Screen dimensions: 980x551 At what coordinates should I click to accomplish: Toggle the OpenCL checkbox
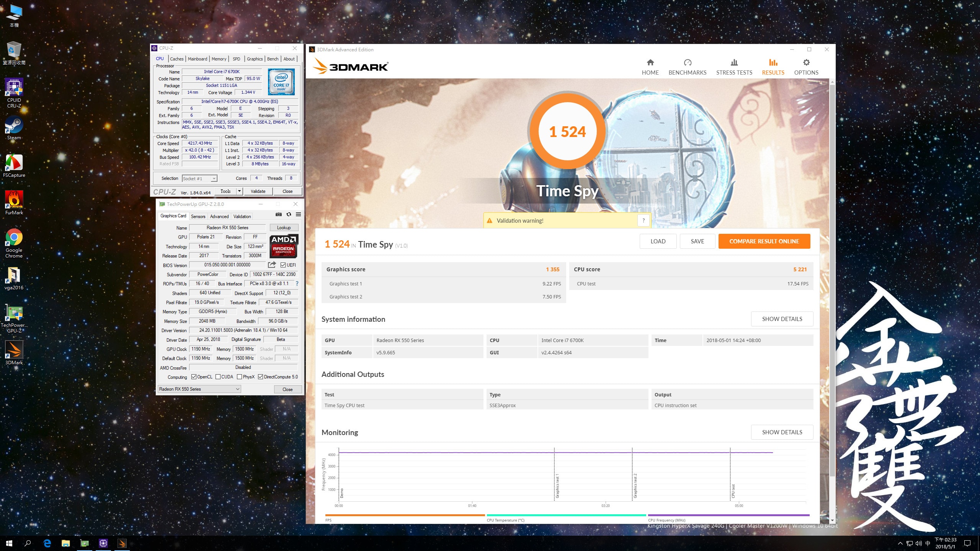click(x=194, y=377)
